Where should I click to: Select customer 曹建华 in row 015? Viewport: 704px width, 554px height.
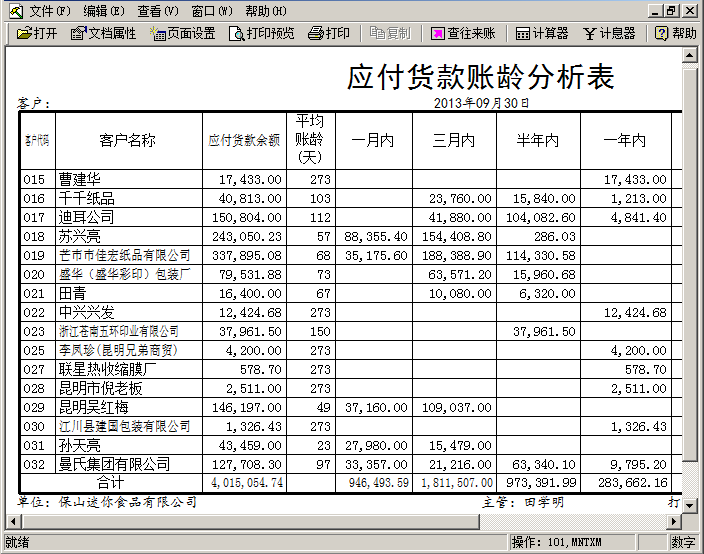[79, 180]
